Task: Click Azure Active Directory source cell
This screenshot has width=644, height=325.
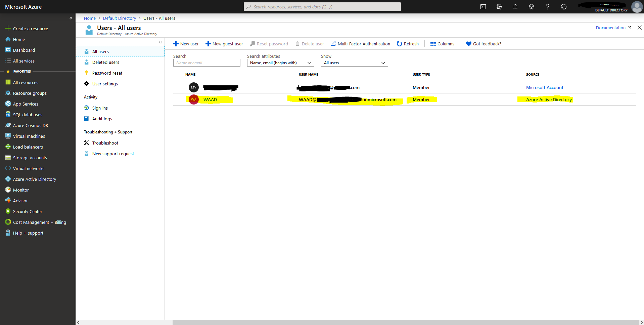Action: coord(549,99)
